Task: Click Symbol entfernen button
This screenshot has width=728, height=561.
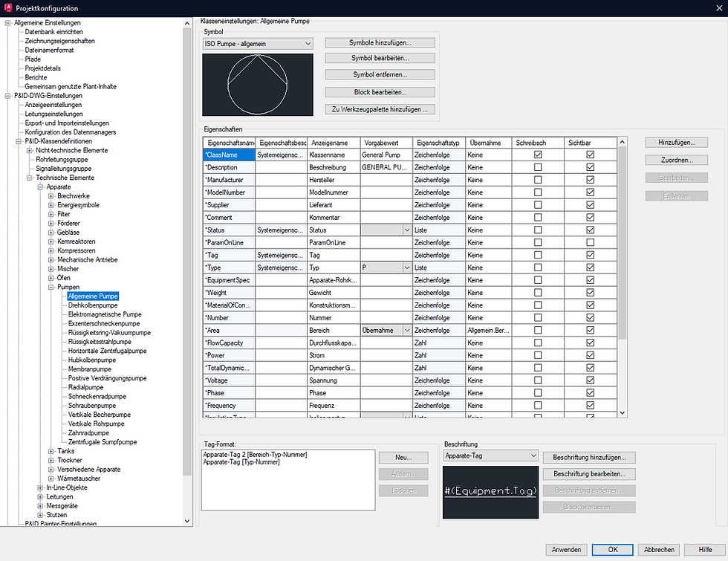Action: point(380,74)
